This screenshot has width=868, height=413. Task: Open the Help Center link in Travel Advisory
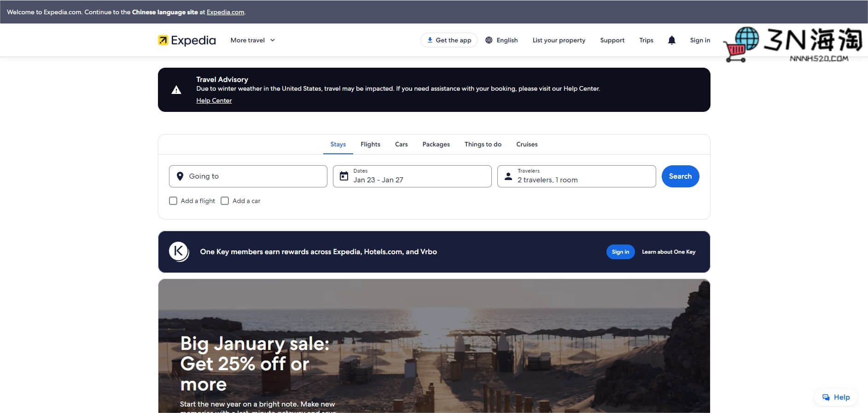tap(214, 100)
